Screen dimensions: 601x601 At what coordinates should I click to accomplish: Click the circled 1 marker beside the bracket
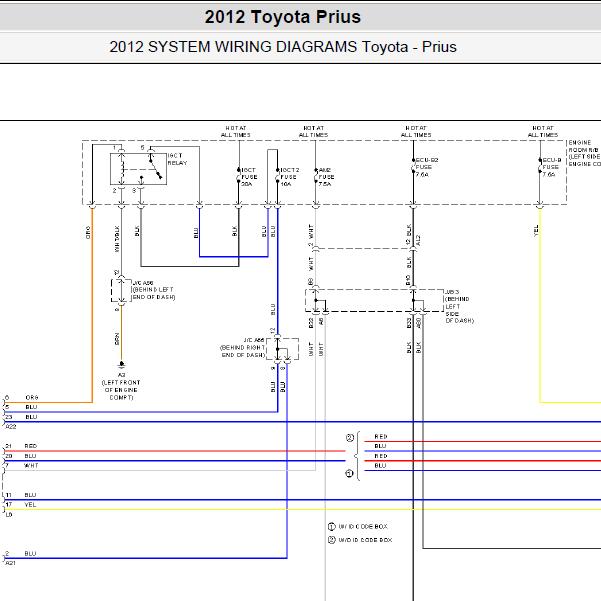click(x=350, y=474)
